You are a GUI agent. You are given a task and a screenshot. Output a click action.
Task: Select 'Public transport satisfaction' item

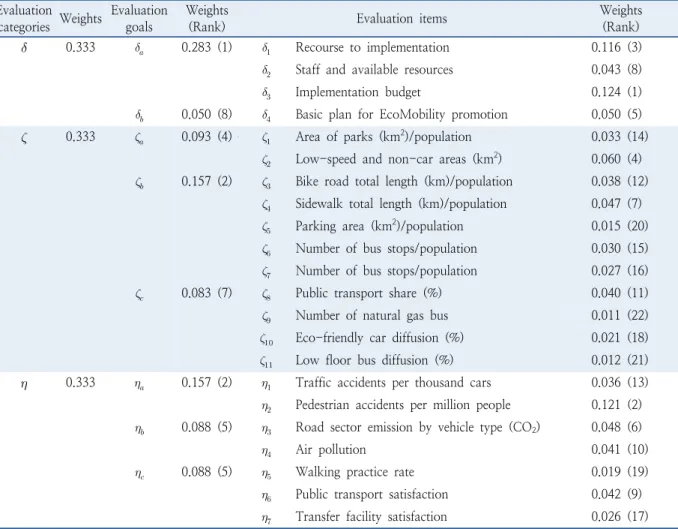[371, 494]
